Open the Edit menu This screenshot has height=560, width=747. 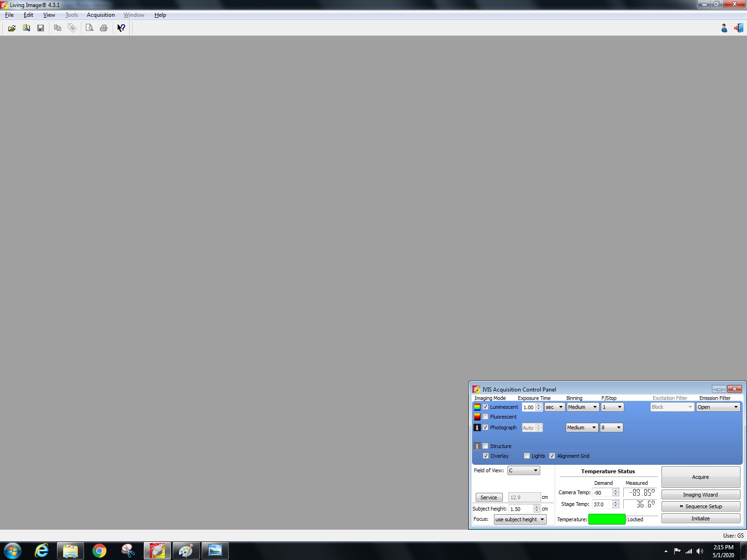coord(28,15)
